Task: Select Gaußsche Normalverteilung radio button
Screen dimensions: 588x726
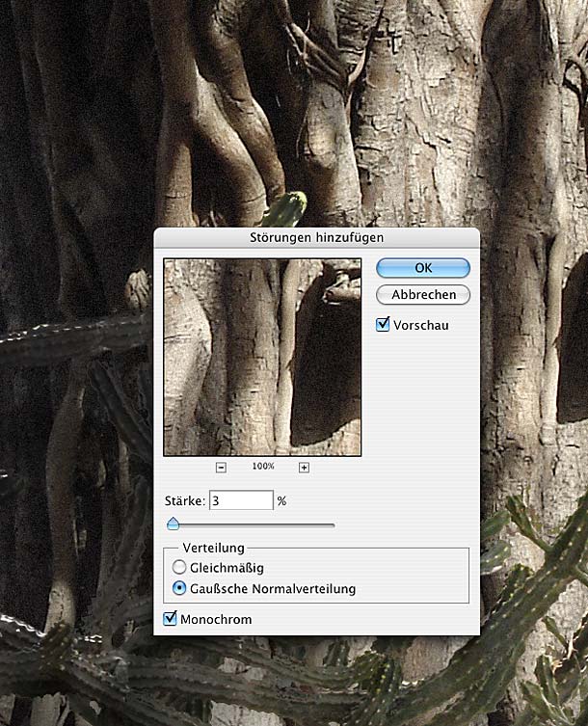Action: pyautogui.click(x=178, y=588)
